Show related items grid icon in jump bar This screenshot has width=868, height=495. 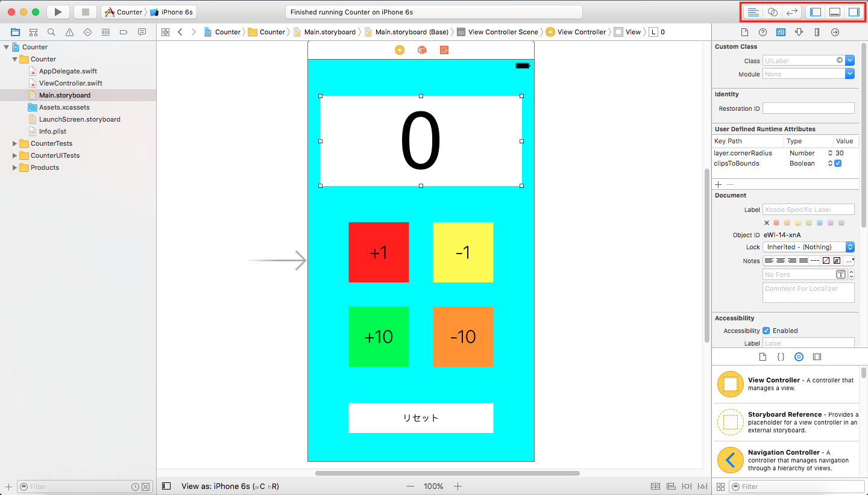point(165,32)
